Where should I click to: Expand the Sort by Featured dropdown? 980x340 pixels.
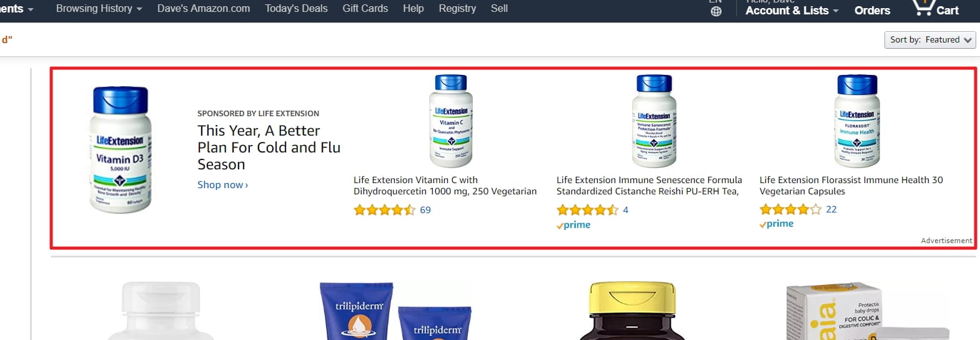930,40
